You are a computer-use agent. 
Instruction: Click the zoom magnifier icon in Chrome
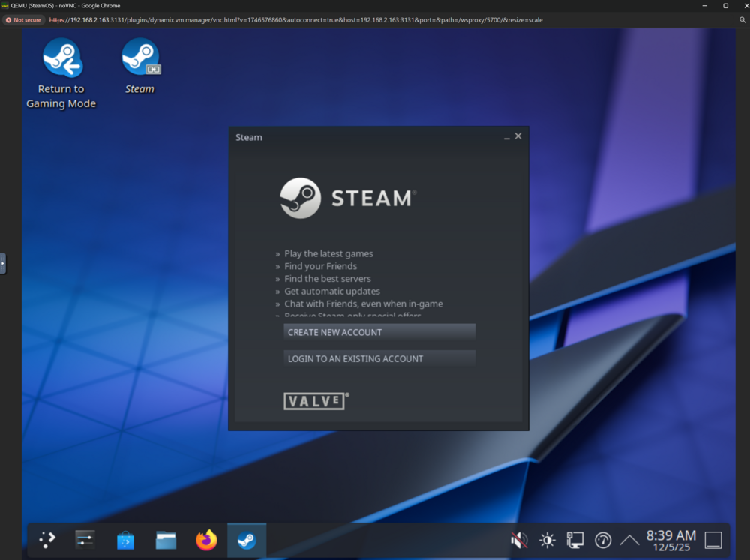(x=742, y=20)
